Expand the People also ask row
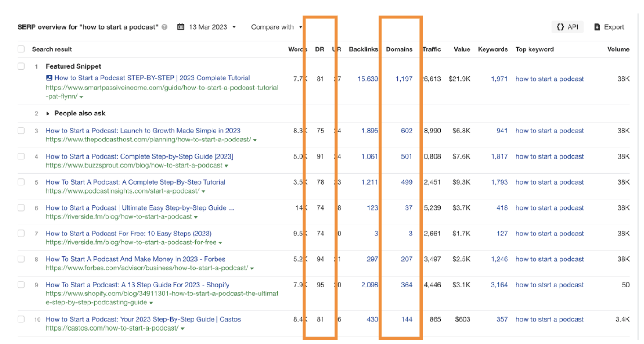This screenshot has height=344, width=644. pos(48,114)
